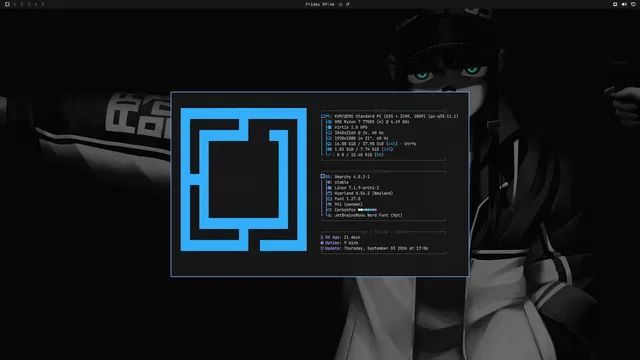Screen dimensions: 640x360
Task: Click the CPU icon beside AMD Ryzen 7 7700X
Action: (329, 122)
